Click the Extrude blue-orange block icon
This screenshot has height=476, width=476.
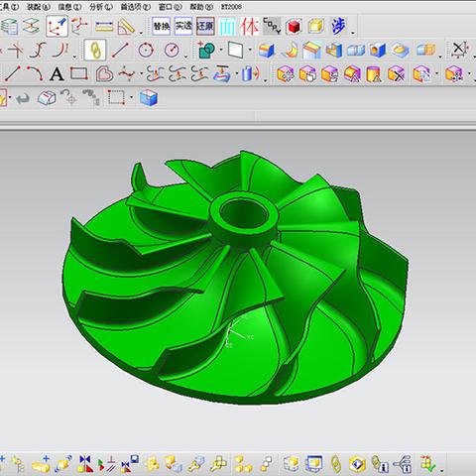click(267, 51)
